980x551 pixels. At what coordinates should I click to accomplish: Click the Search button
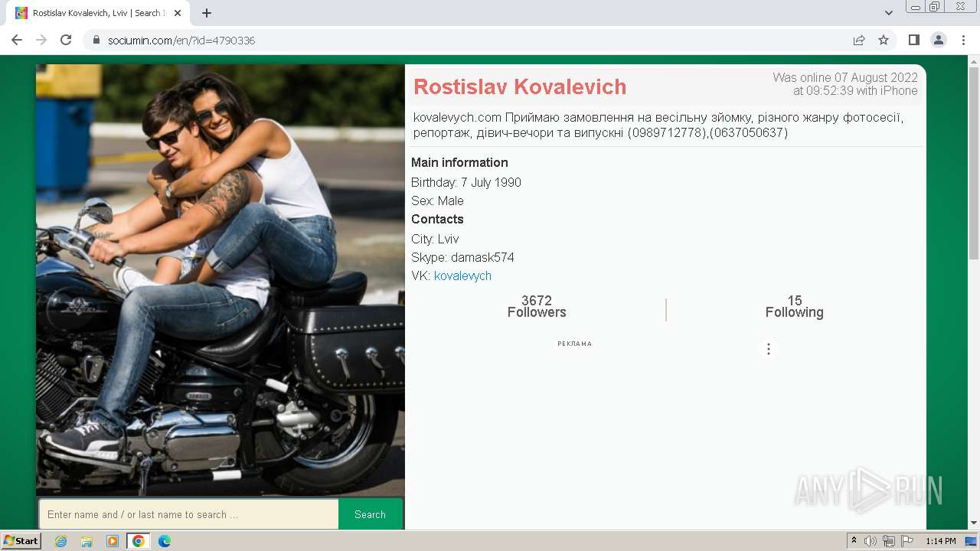[370, 514]
